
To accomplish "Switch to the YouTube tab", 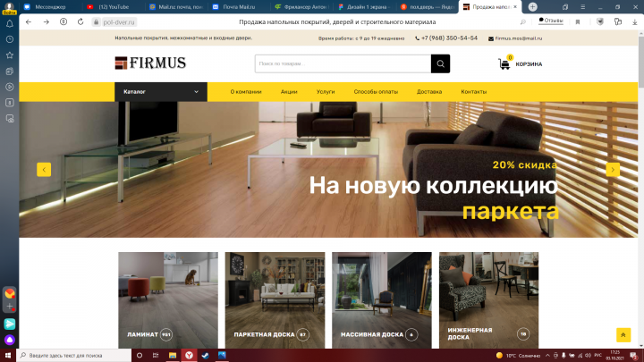I will (x=113, y=7).
